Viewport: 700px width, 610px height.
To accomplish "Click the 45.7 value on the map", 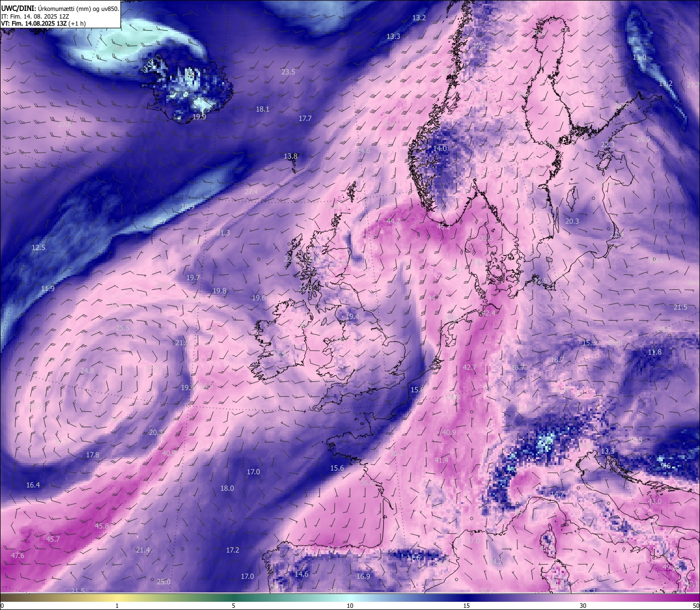I will tap(52, 539).
